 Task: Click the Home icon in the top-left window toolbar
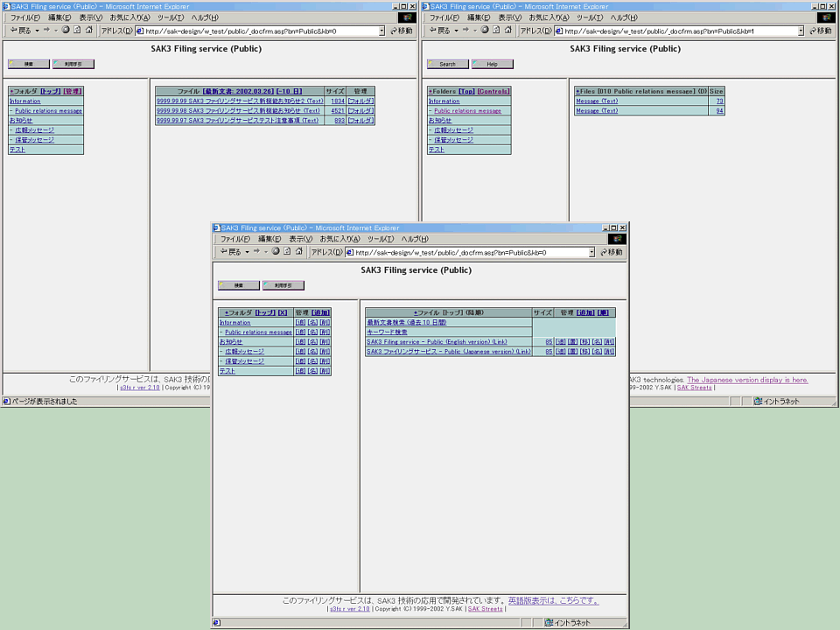89,30
